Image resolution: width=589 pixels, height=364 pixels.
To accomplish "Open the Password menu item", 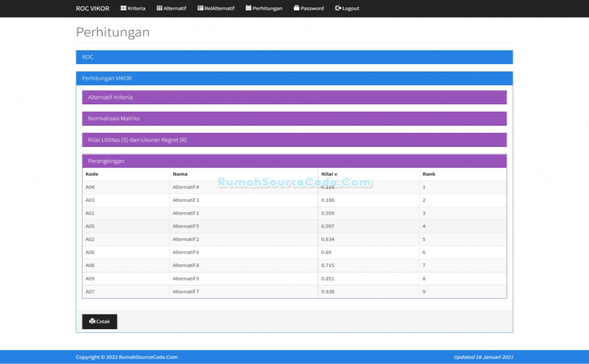I will click(x=309, y=8).
